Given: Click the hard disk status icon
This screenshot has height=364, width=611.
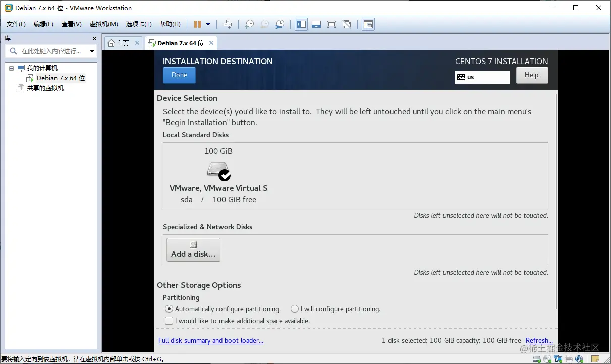Looking at the screenshot, I should click(537, 359).
